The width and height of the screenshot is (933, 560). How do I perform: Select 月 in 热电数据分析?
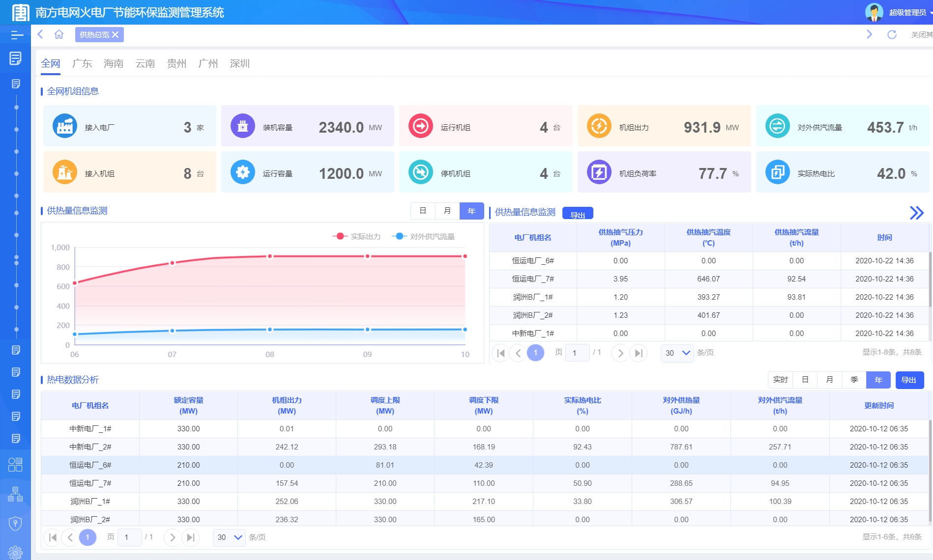830,380
